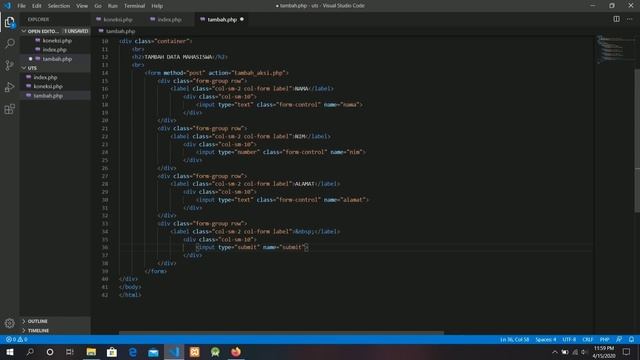Open the View menu
The width and height of the screenshot is (640, 360).
[x=82, y=6]
